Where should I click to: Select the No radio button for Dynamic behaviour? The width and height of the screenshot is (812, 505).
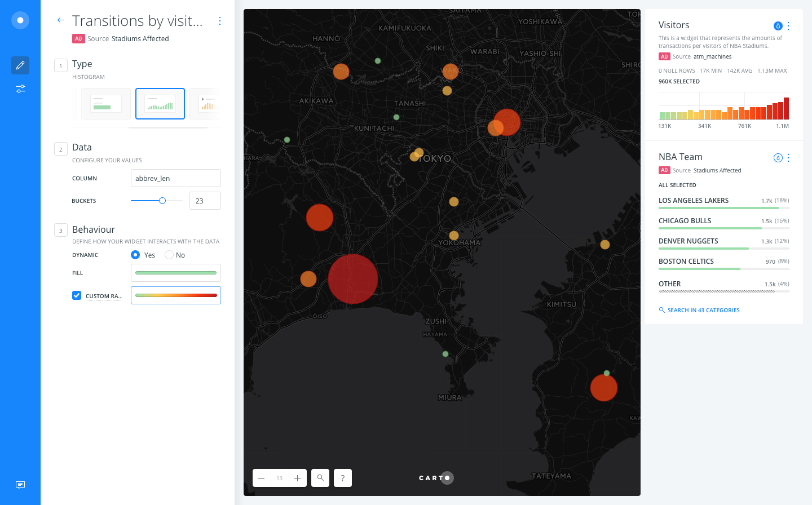point(169,255)
